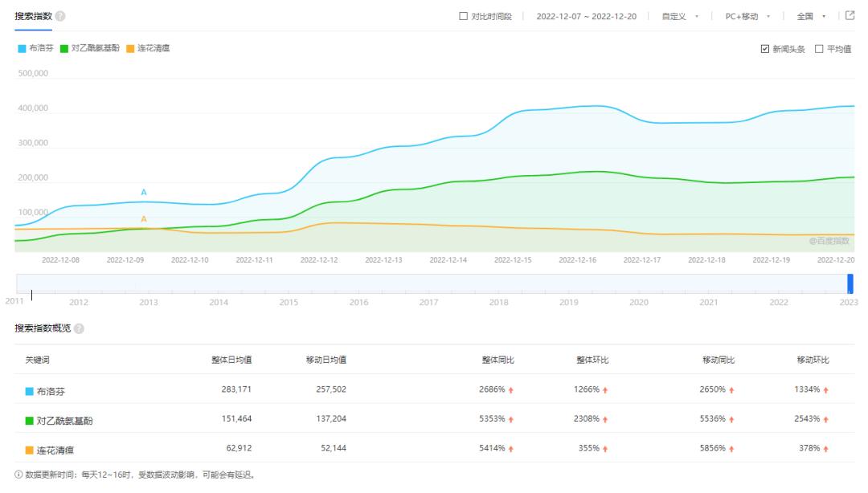Open help icon beside 搜索指数 title
The image size is (868, 493).
pyautogui.click(x=60, y=16)
